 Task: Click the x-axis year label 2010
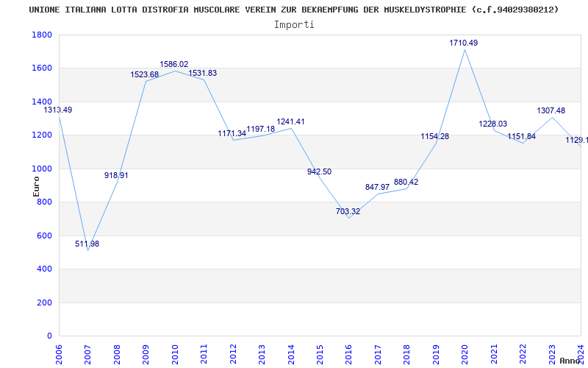(x=175, y=354)
